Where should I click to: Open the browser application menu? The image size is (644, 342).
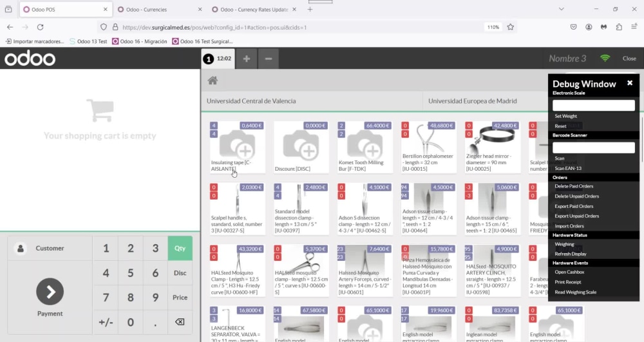(x=634, y=27)
